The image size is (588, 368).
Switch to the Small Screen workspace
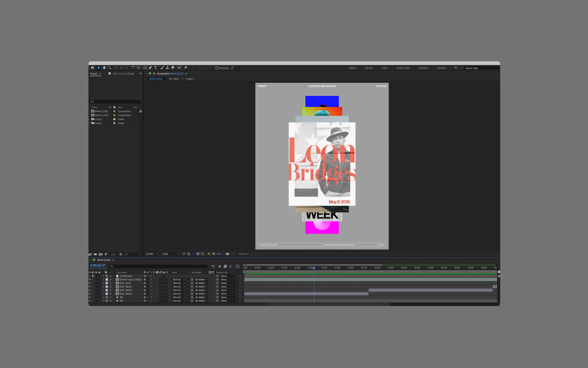coord(403,68)
